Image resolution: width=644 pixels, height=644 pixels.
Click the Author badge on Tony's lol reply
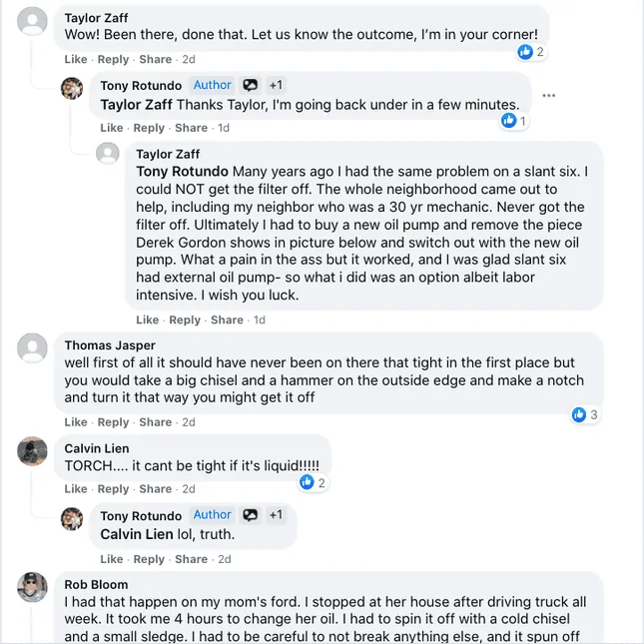tap(212, 515)
